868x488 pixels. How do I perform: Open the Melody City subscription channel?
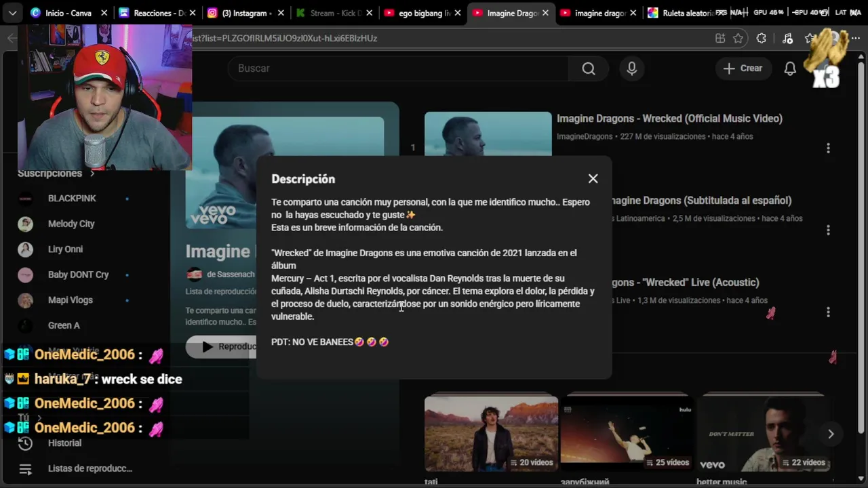[71, 224]
